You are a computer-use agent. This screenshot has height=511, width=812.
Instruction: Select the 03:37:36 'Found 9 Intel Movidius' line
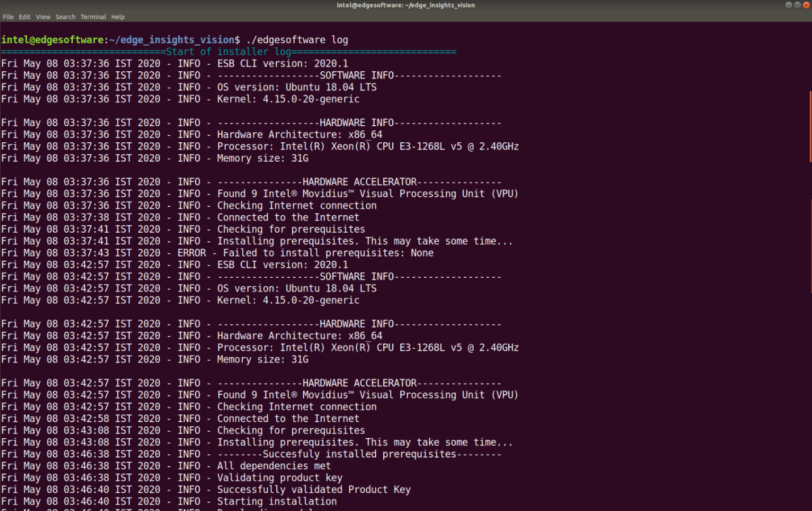(x=260, y=194)
